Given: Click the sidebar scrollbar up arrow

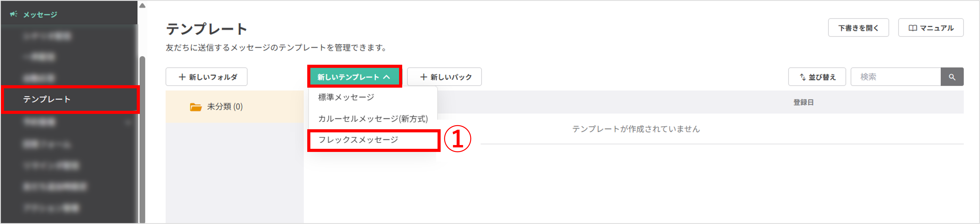Looking at the screenshot, I should pyautogui.click(x=142, y=5).
